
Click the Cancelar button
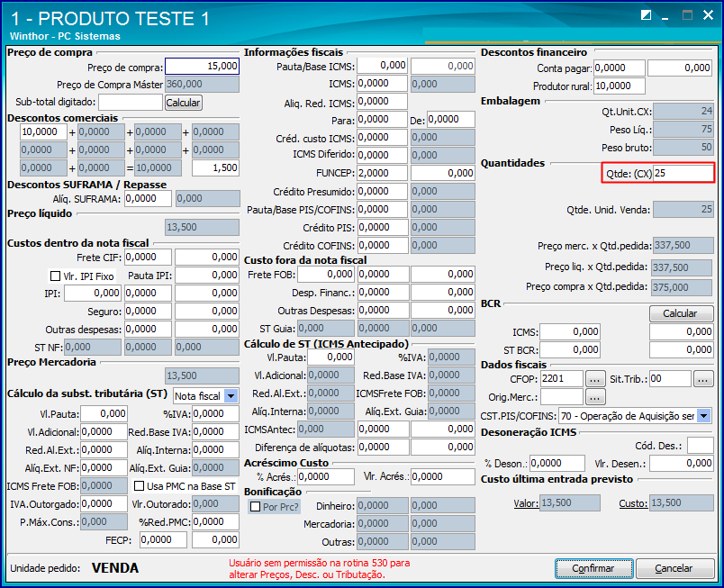pos(674,568)
